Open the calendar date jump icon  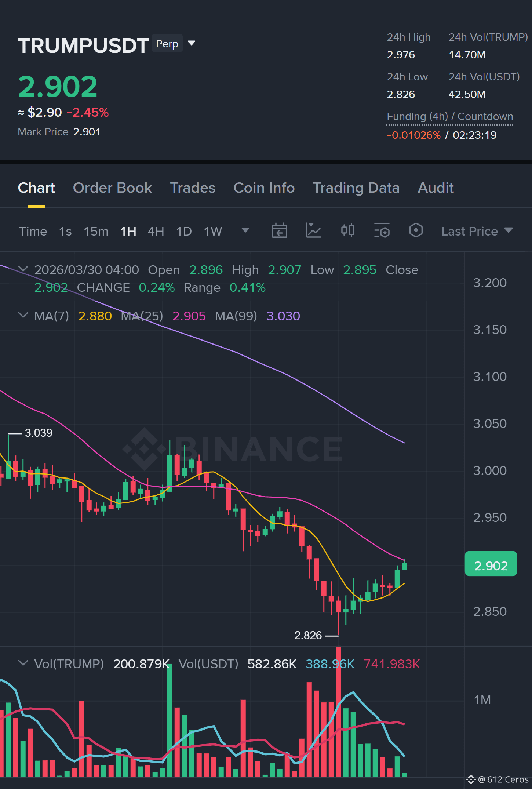point(279,231)
